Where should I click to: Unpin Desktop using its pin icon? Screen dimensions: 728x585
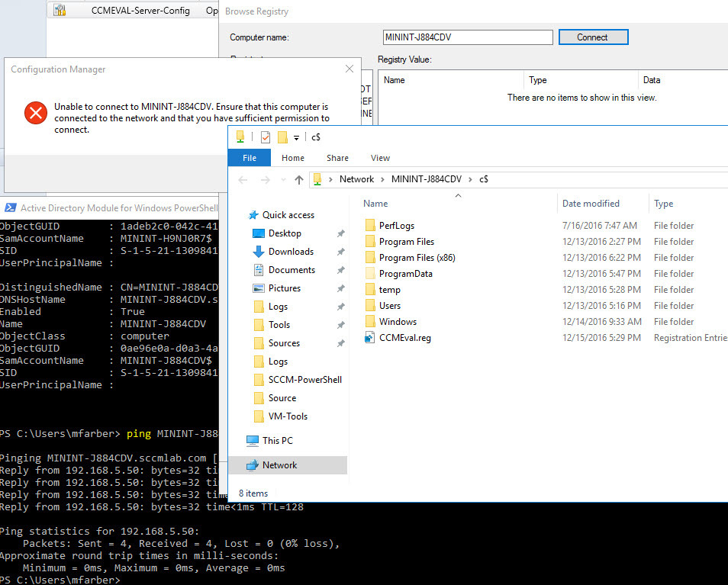[x=341, y=233]
